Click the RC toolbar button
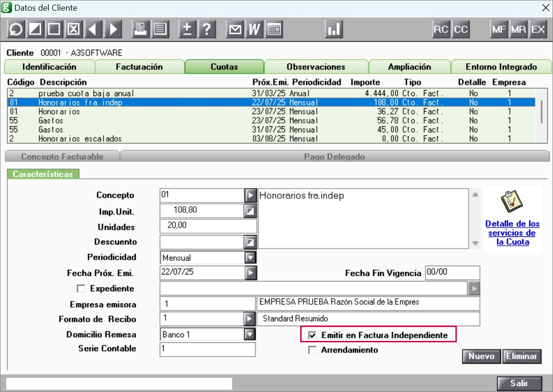The height and width of the screenshot is (392, 553). point(441,29)
